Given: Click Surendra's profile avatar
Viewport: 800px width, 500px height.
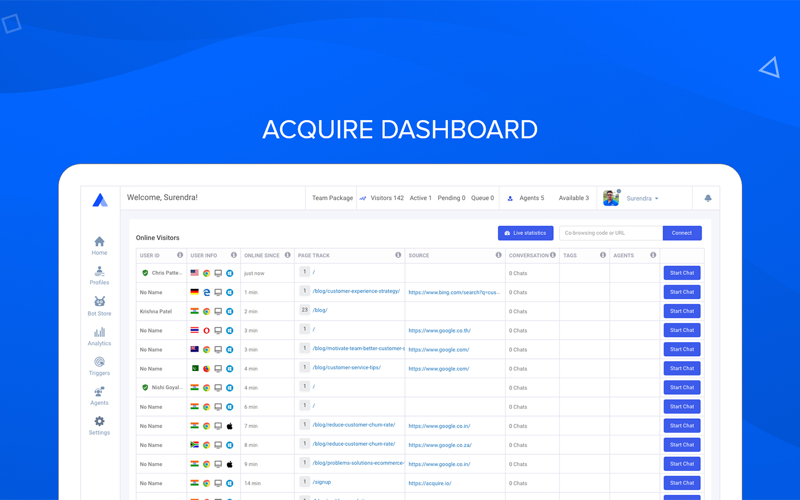Looking at the screenshot, I should 611,198.
